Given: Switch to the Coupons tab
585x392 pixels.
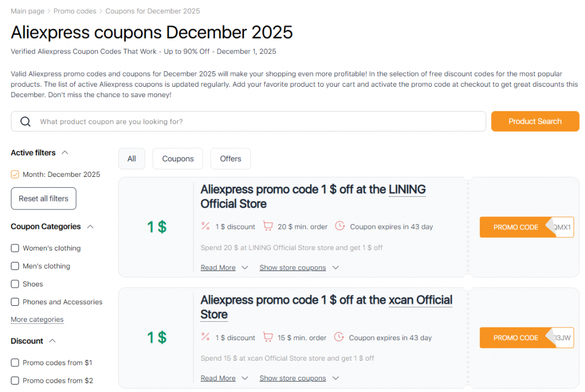Looking at the screenshot, I should point(177,158).
